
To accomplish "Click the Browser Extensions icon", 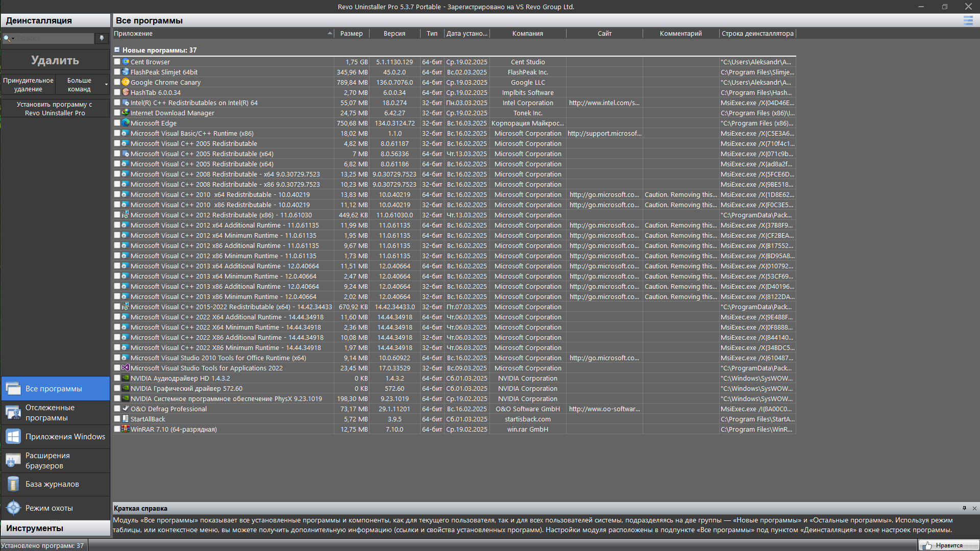I will click(x=13, y=461).
